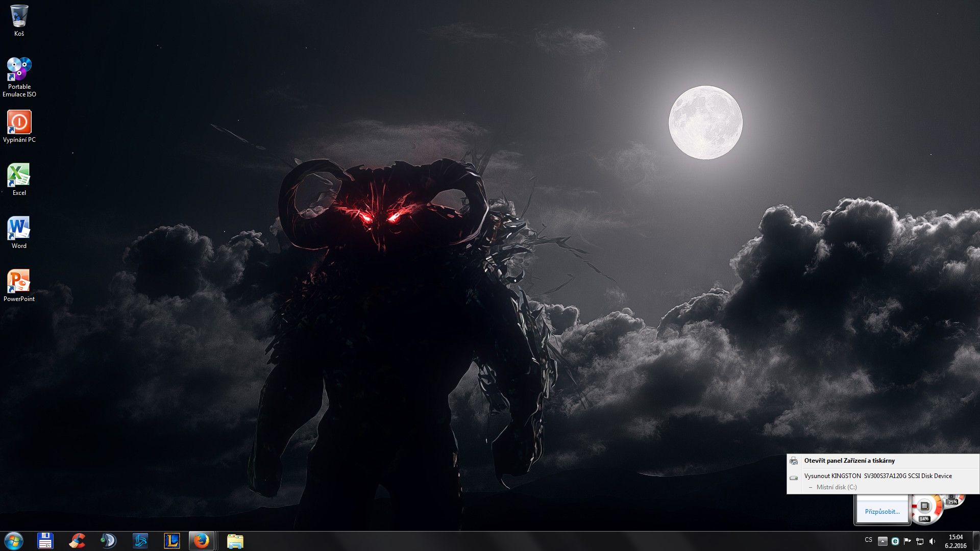Launch League of Legends from taskbar

pos(171,541)
